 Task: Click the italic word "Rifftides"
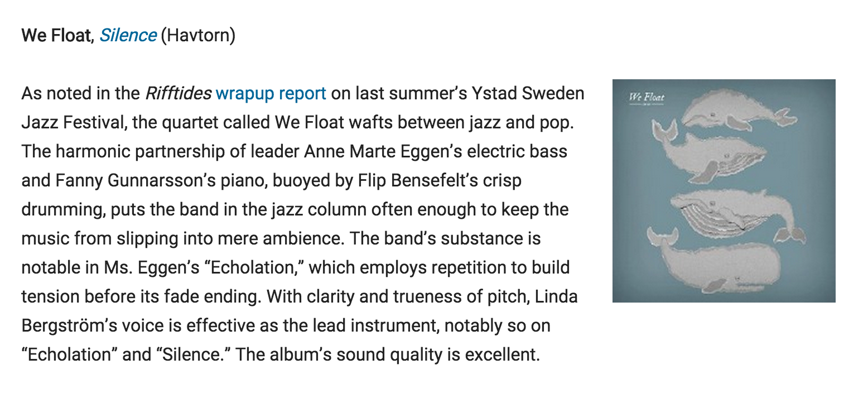pos(177,93)
